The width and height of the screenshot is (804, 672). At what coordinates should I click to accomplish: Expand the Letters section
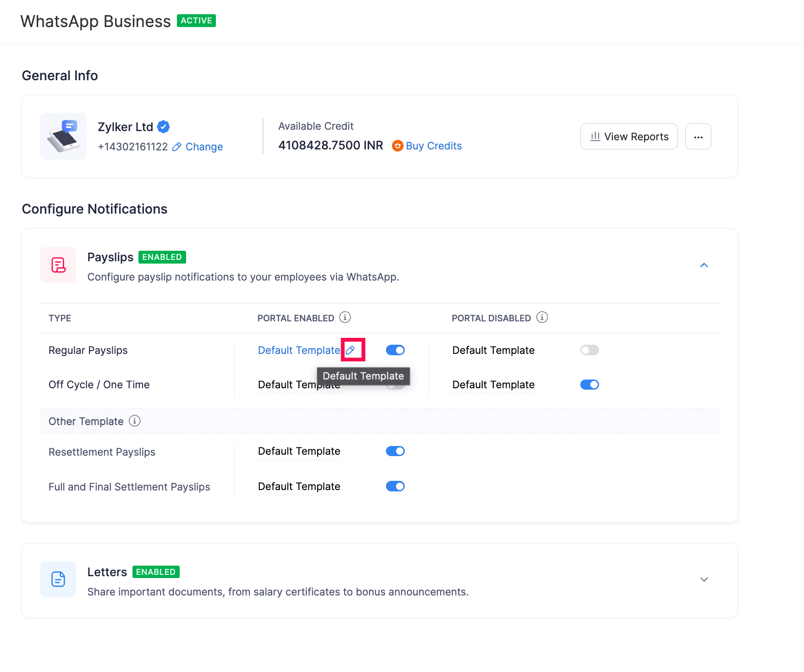tap(704, 579)
